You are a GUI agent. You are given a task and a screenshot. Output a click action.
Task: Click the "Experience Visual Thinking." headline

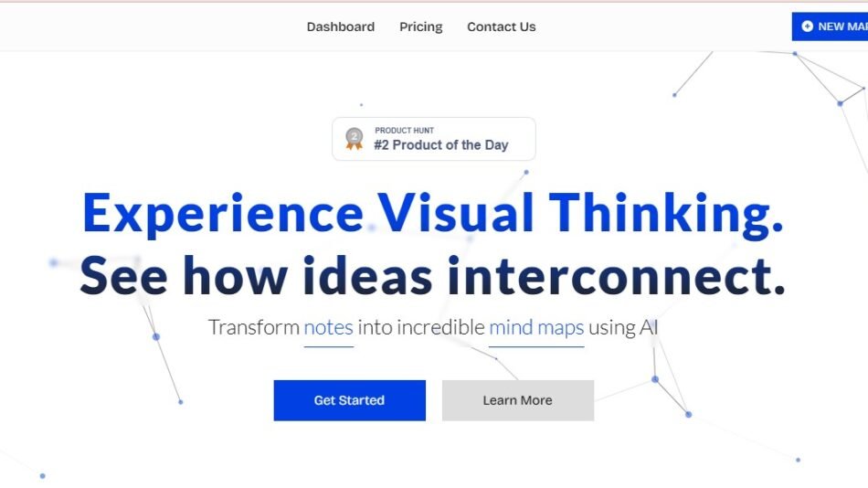pos(432,213)
